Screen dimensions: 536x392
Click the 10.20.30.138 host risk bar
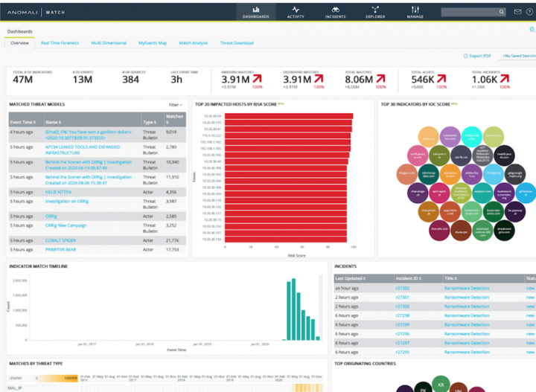click(286, 240)
